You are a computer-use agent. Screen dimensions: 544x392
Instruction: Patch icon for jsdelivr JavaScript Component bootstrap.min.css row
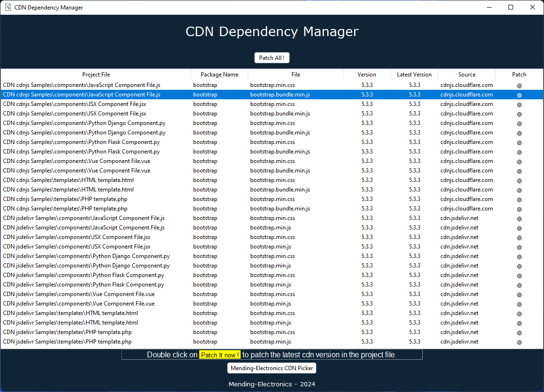pyautogui.click(x=519, y=219)
